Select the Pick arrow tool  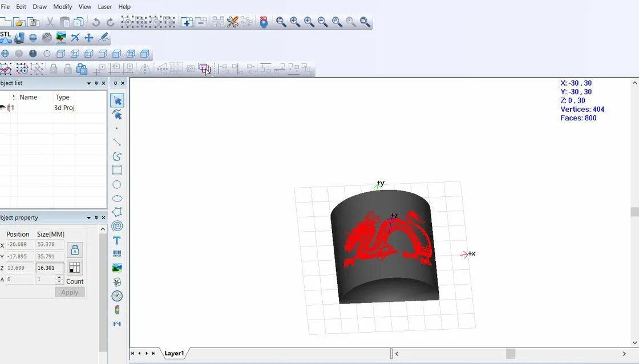point(117,100)
